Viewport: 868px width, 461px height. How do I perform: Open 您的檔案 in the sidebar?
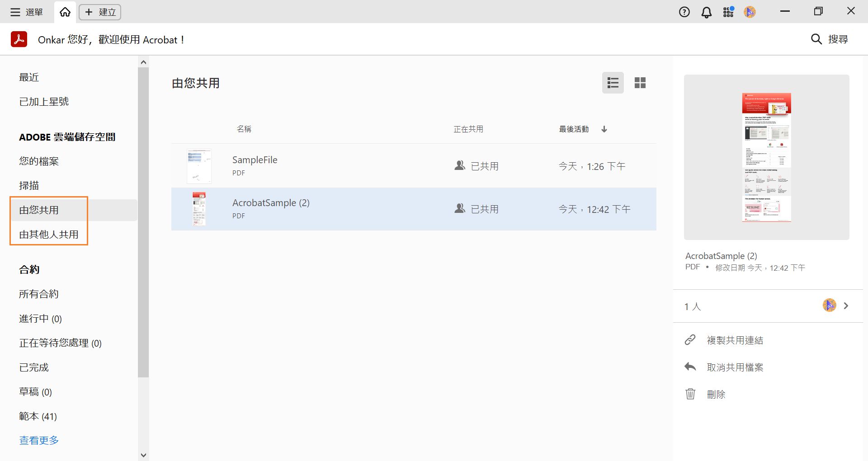click(x=39, y=161)
